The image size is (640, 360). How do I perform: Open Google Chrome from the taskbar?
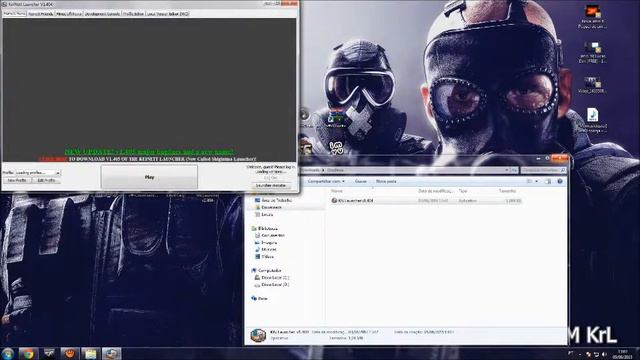click(28, 353)
